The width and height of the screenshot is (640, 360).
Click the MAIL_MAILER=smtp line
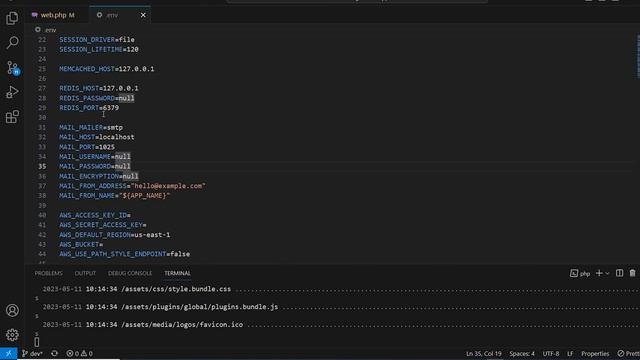pyautogui.click(x=91, y=127)
